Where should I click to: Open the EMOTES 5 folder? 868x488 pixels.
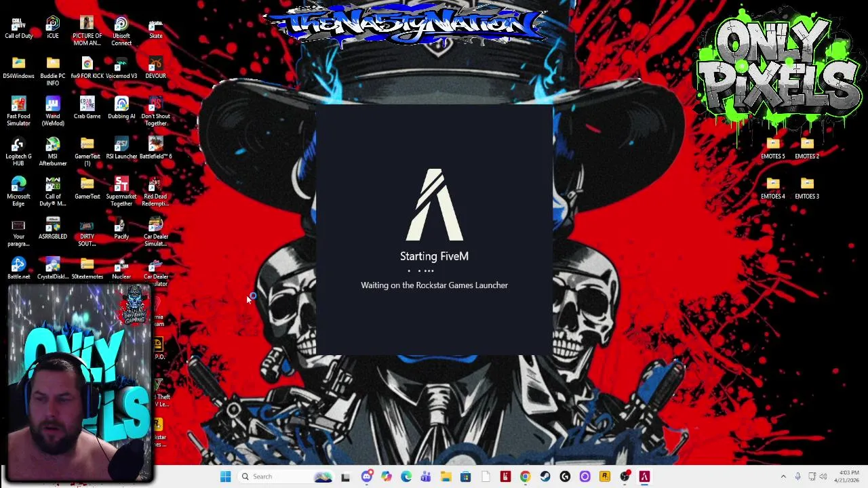point(773,148)
